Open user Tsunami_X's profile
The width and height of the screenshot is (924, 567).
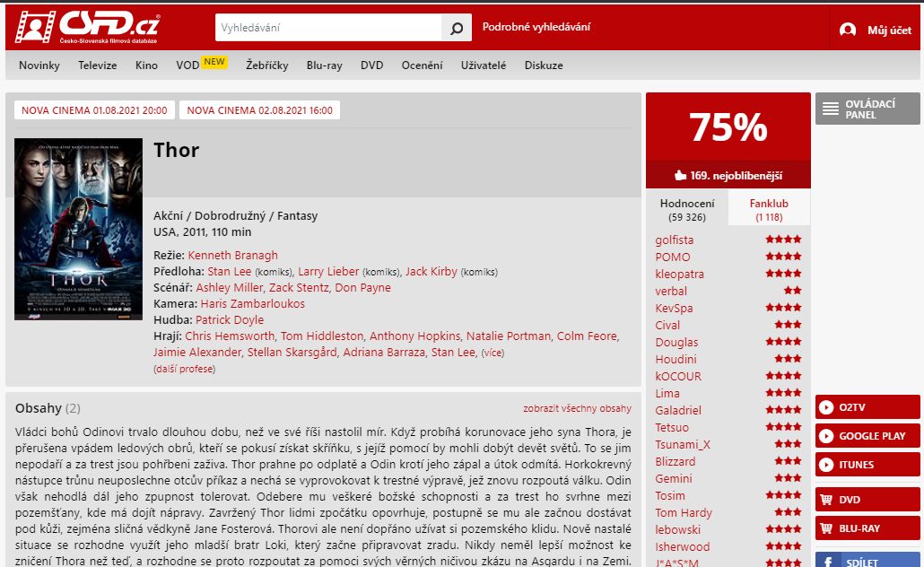coord(683,444)
